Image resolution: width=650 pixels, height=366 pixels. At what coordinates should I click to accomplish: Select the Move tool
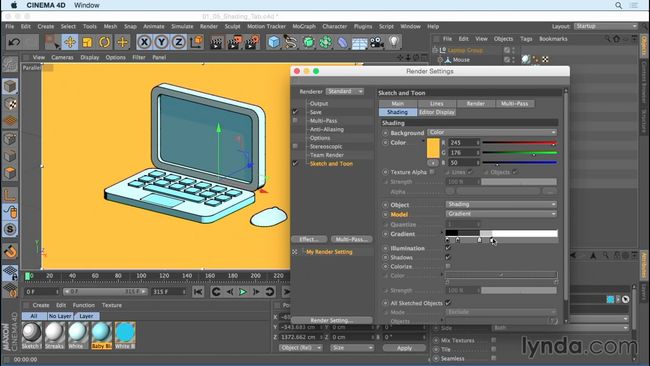click(x=70, y=42)
